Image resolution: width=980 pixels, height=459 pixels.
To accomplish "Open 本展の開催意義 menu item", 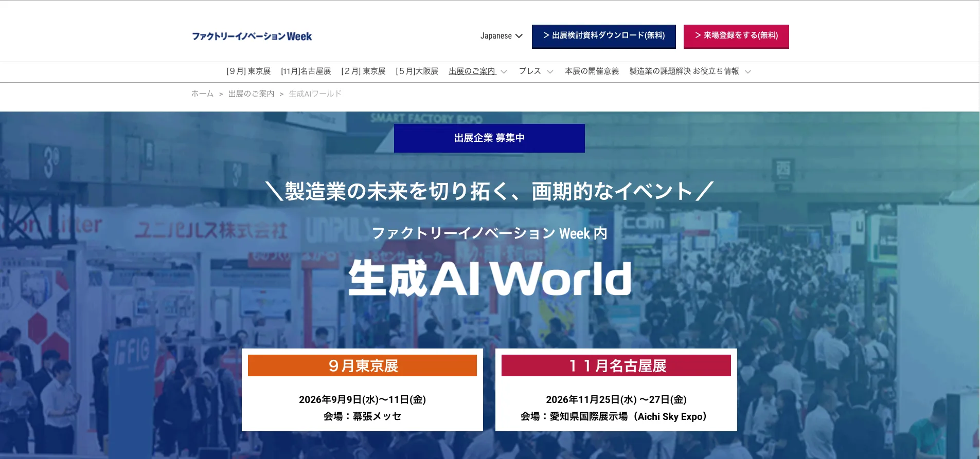I will [x=592, y=71].
